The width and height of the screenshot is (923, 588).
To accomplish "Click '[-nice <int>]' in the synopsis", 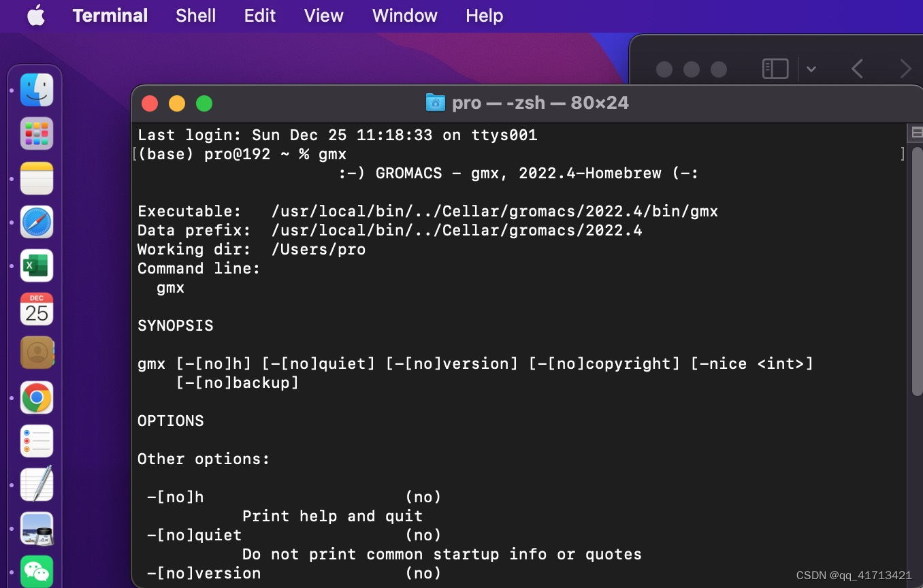I will (752, 363).
